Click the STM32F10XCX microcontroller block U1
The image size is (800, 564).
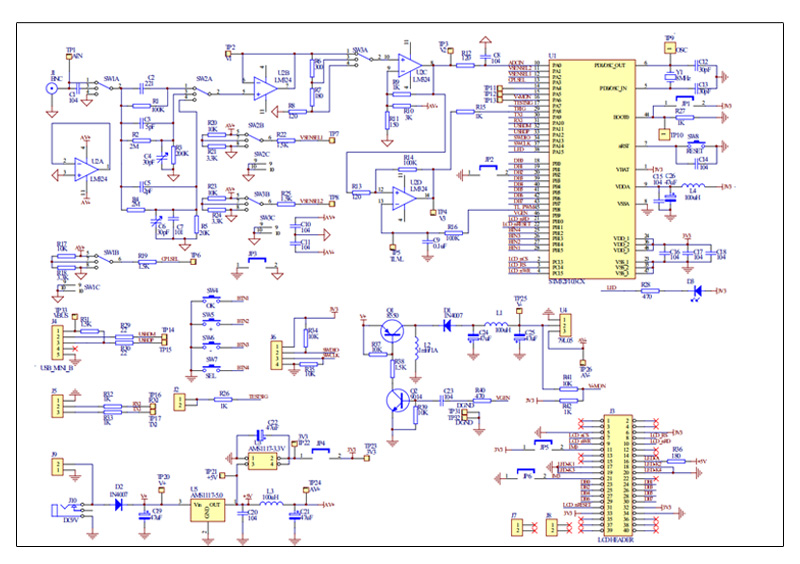(592, 169)
